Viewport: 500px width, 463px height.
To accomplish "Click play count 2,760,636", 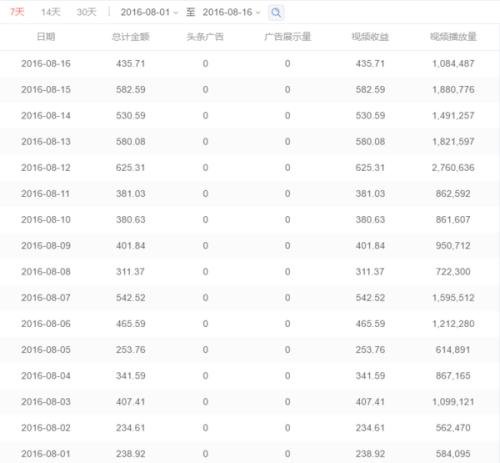I will coord(453,168).
